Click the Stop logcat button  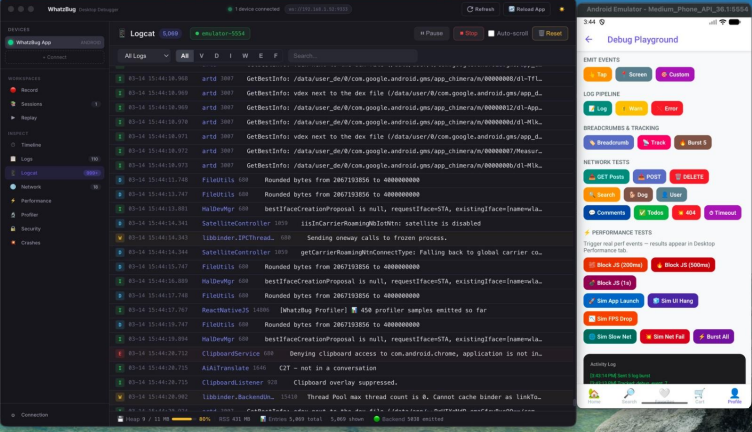468,34
